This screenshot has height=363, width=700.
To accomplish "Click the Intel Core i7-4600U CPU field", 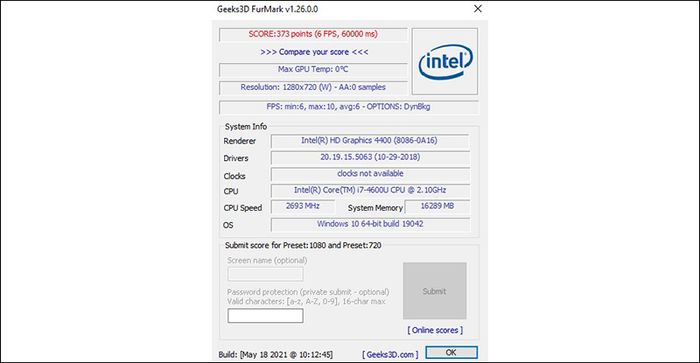I will coord(370,190).
